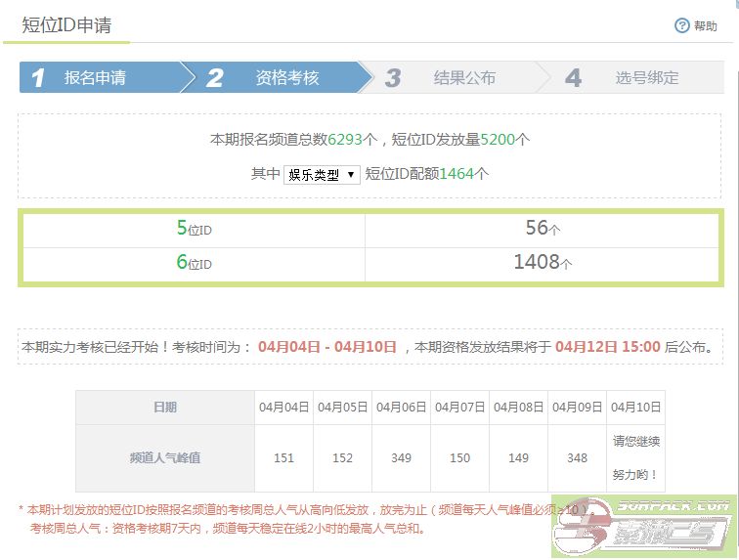This screenshot has height=560, width=739.
Task: Click the 04月07日 column header
Action: coord(460,408)
